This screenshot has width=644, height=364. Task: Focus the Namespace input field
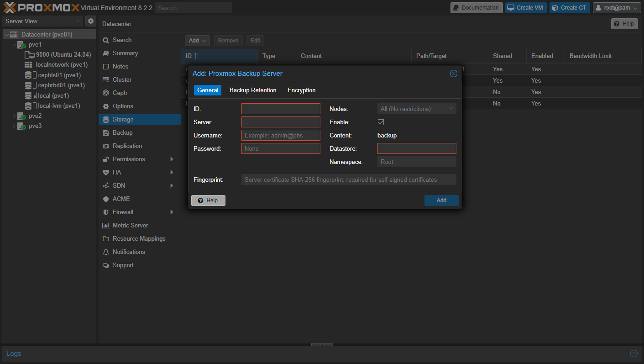coord(417,162)
